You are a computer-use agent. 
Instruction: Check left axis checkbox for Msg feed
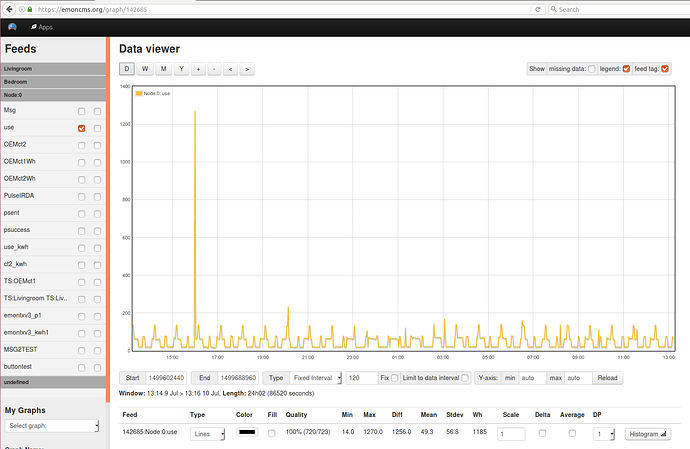[x=81, y=111]
